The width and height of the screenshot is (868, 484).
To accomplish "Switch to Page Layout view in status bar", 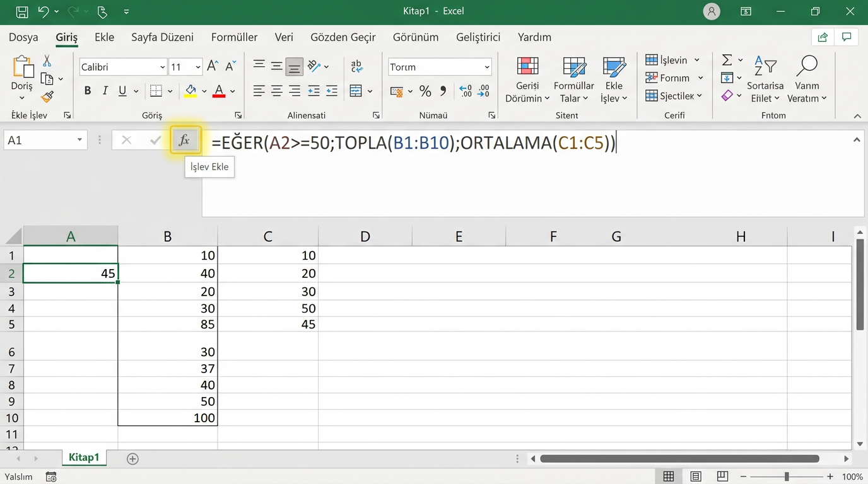I will 696,476.
